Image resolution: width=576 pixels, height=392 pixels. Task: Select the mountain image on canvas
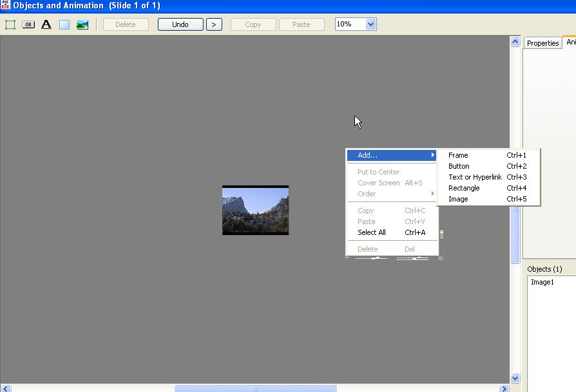click(x=255, y=210)
